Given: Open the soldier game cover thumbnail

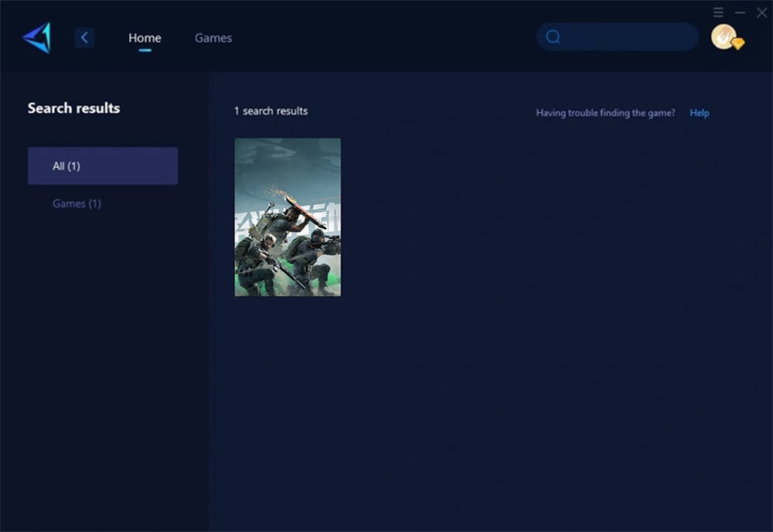Looking at the screenshot, I should click(288, 217).
